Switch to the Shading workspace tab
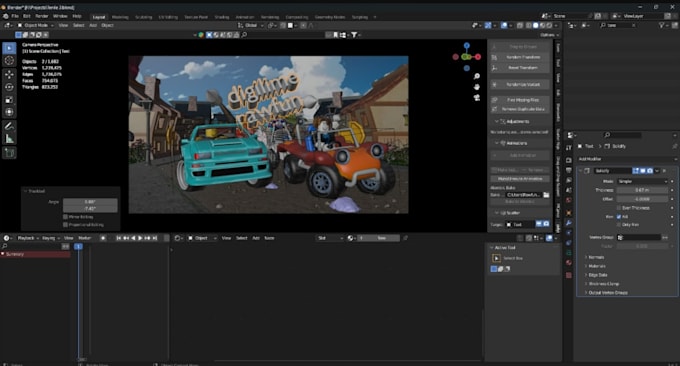The image size is (680, 366). pos(222,17)
